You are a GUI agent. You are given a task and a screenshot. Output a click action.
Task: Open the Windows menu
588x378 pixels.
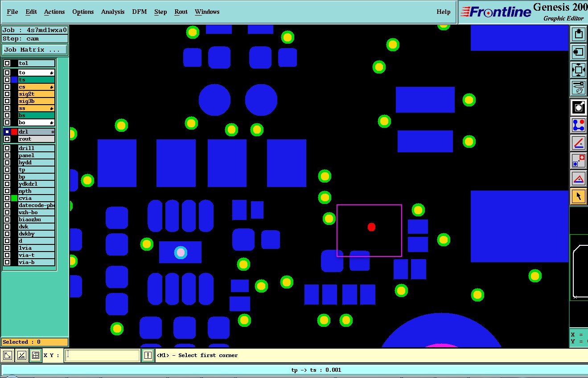click(207, 12)
